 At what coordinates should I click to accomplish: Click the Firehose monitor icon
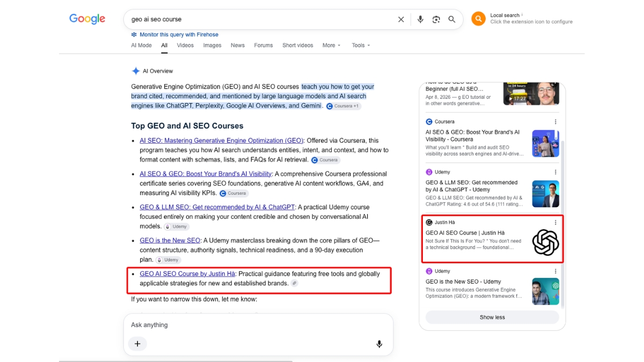(134, 34)
